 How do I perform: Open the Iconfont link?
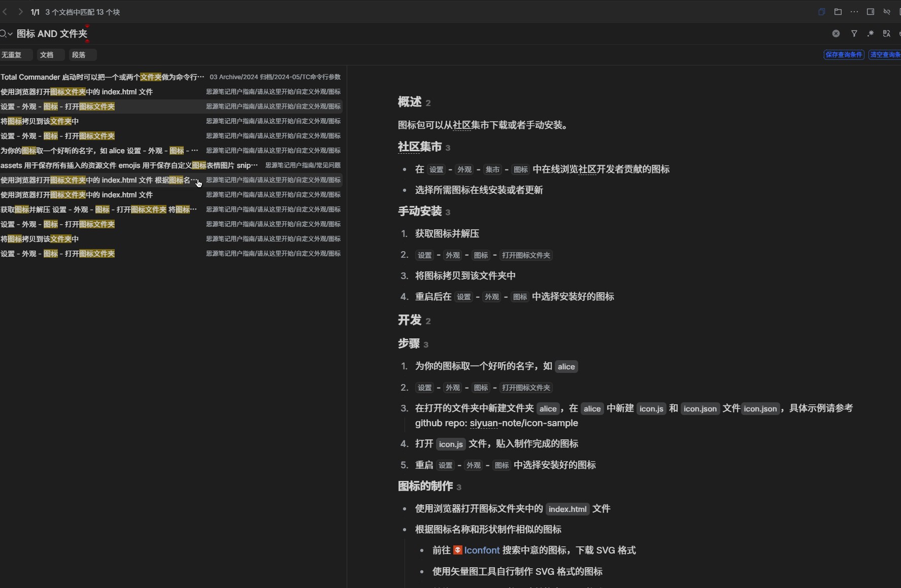(x=482, y=550)
